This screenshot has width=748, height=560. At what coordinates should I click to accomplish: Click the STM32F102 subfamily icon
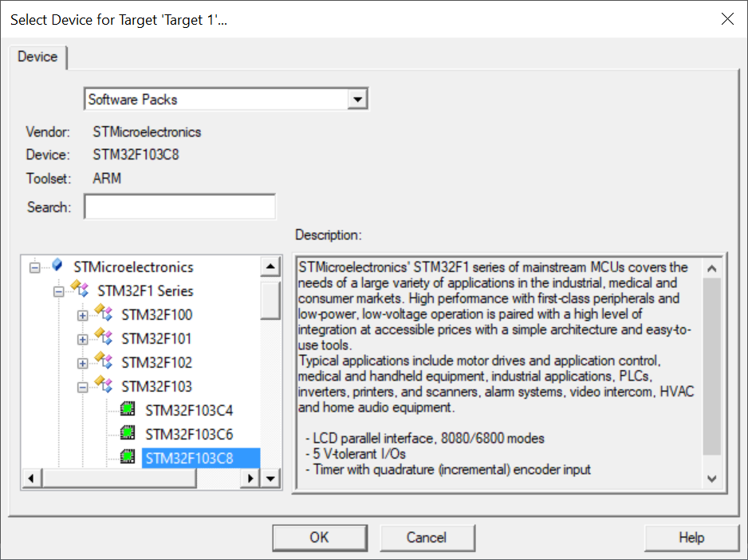104,360
